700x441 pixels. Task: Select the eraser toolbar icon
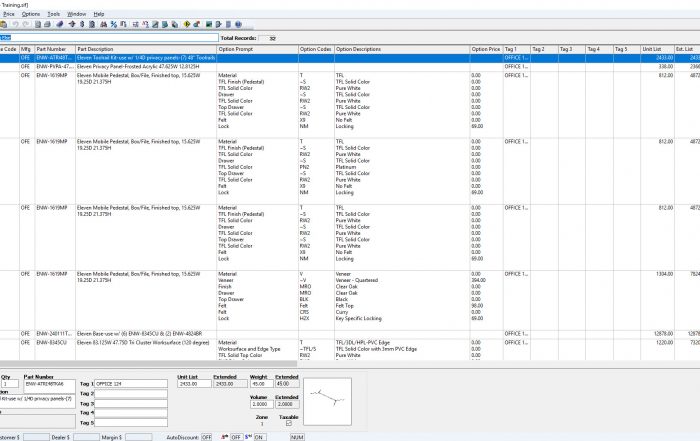pos(60,24)
